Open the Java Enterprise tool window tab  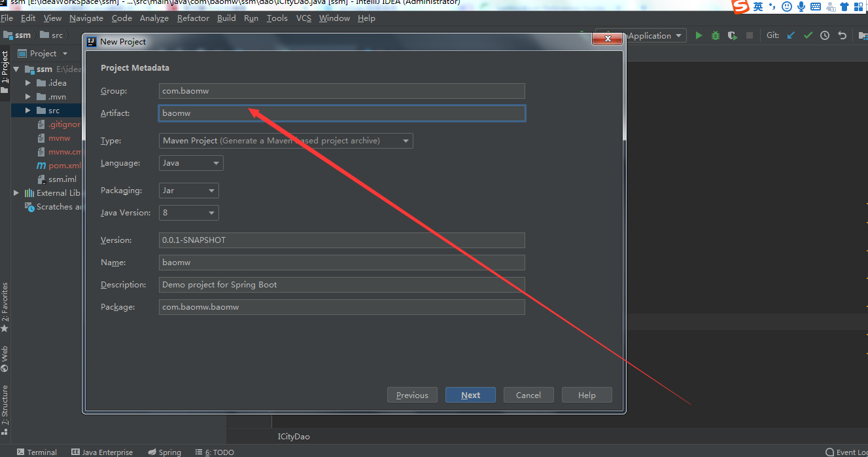tap(101, 452)
